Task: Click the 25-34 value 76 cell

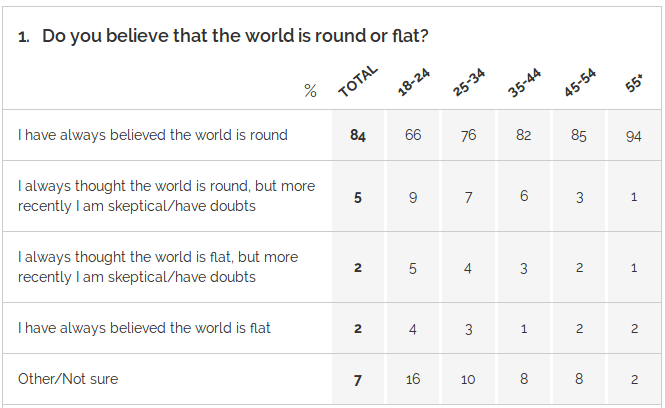Action: (x=468, y=136)
